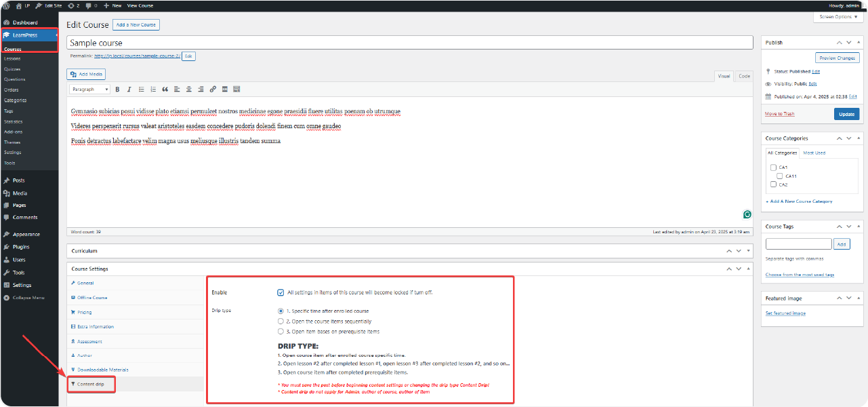Click the align center icon

tap(188, 89)
